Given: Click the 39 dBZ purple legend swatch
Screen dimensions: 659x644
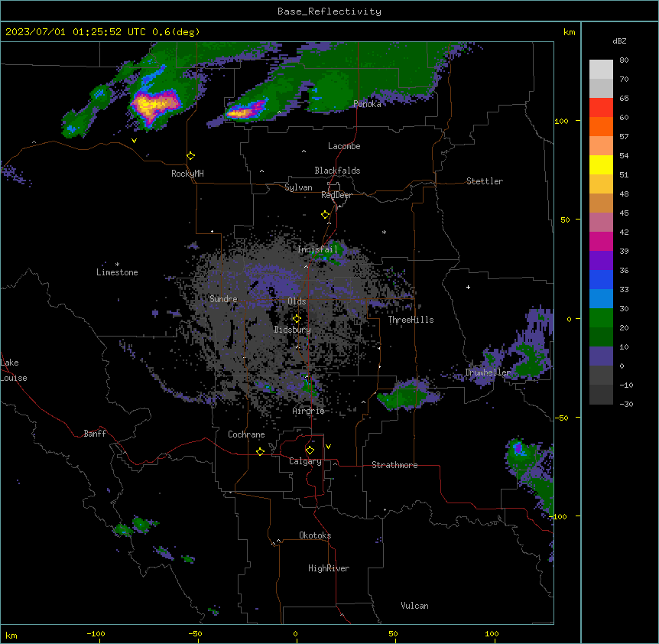Looking at the screenshot, I should click(601, 261).
